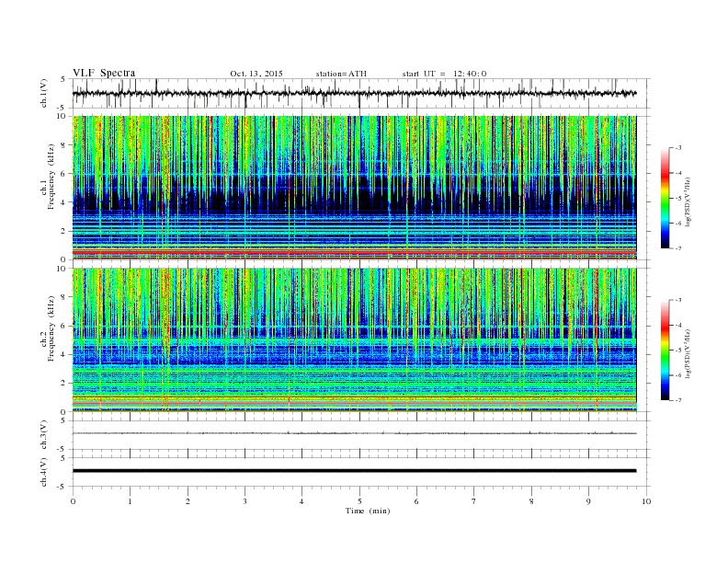Click the 'Time (min)' axis label
728x563 pixels.
tap(368, 511)
